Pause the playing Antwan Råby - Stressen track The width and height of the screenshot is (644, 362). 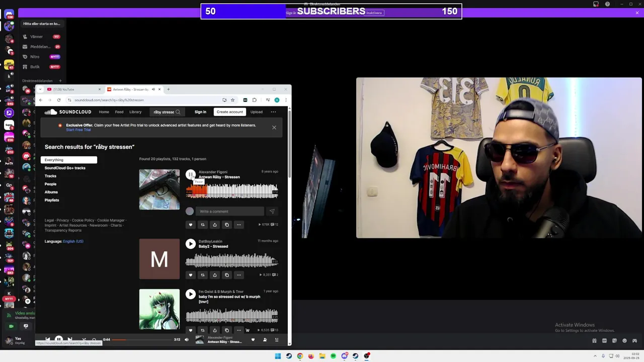pyautogui.click(x=190, y=174)
